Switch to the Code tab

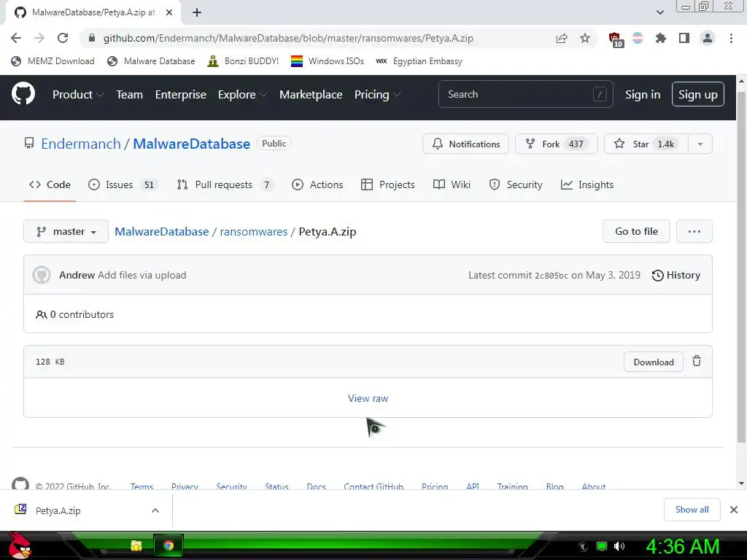50,184
